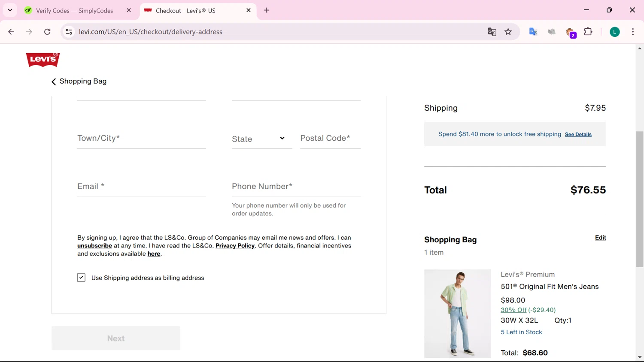Click the Shipping $7.95 value
The width and height of the screenshot is (644, 362).
595,108
